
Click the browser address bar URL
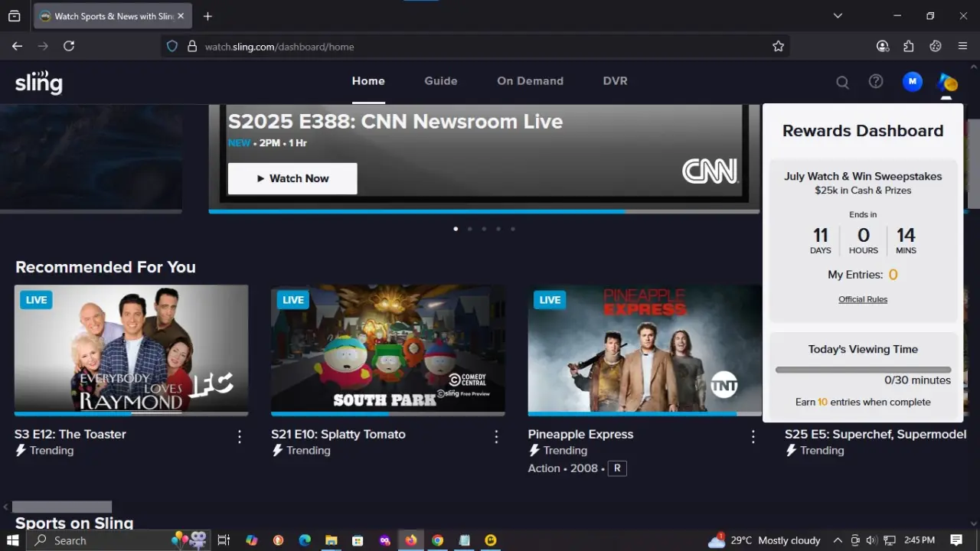[279, 47]
